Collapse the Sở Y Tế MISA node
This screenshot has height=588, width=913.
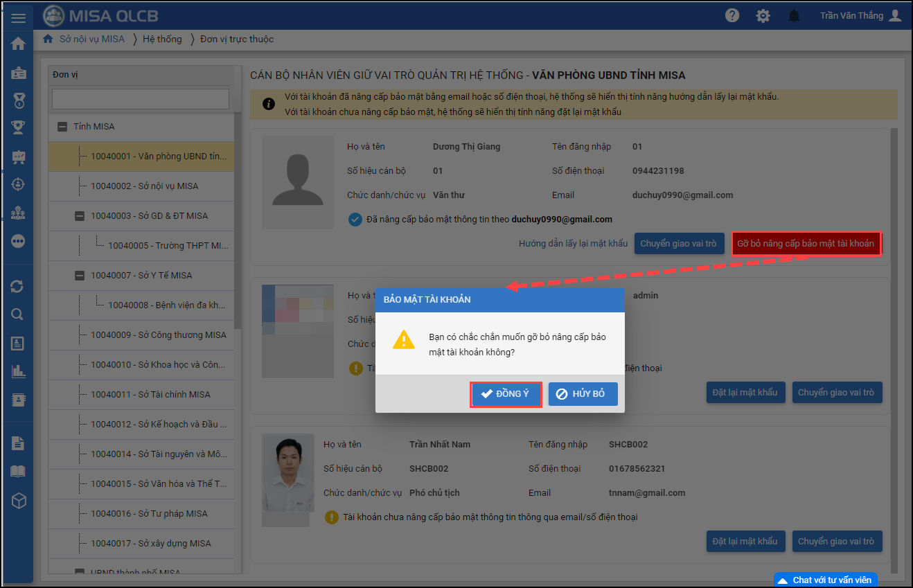click(80, 276)
